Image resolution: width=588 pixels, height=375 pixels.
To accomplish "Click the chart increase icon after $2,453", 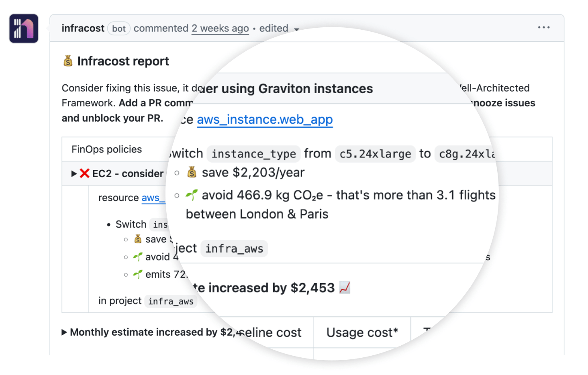I will click(345, 287).
